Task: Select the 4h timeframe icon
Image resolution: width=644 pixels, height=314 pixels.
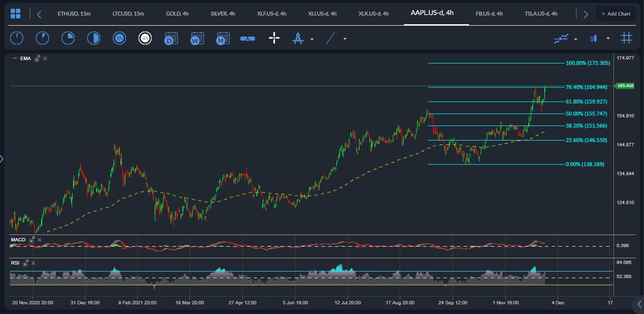Action: pyautogui.click(x=145, y=38)
